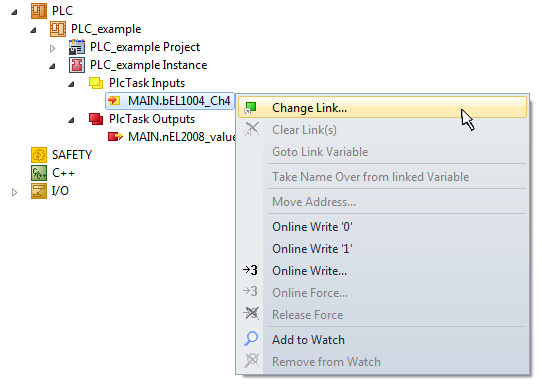The width and height of the screenshot is (542, 384).
Task: Click the red PLC_example Instance icon
Action: pos(77,65)
